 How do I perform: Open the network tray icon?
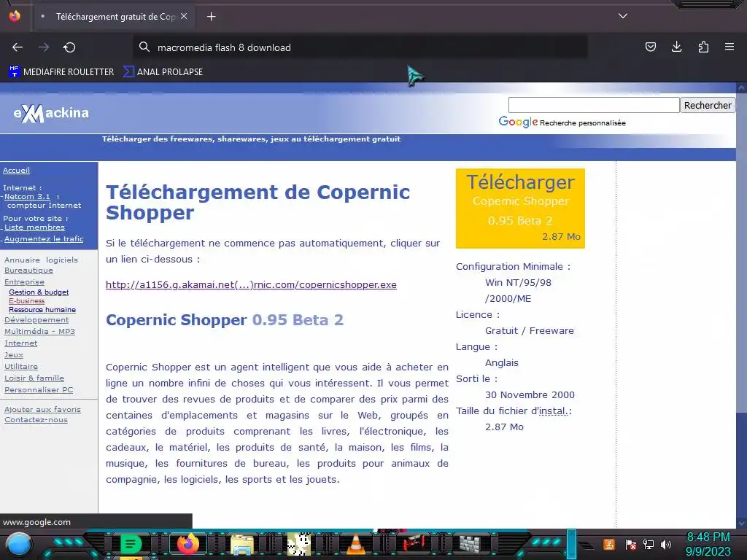[x=649, y=544]
